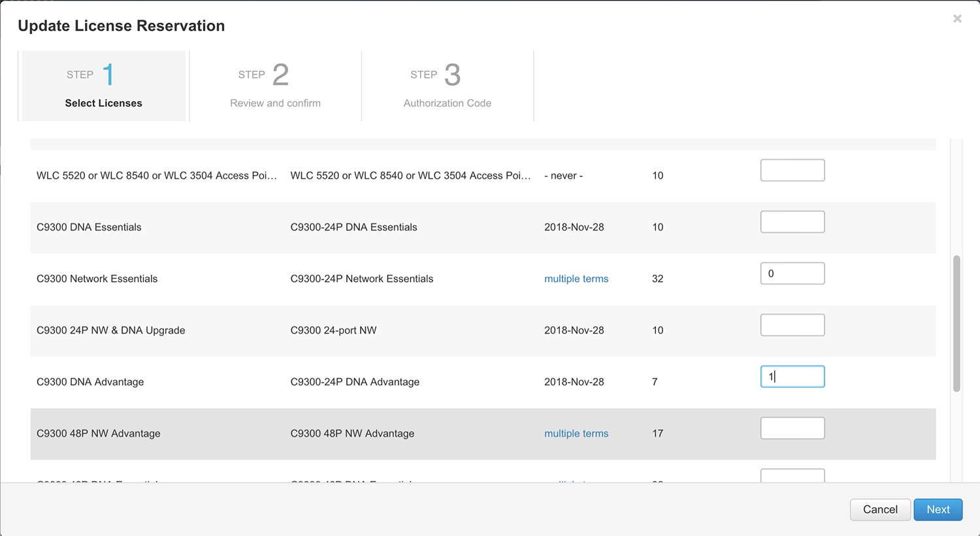Click the Cancel button
The image size is (980, 536).
[x=880, y=509]
